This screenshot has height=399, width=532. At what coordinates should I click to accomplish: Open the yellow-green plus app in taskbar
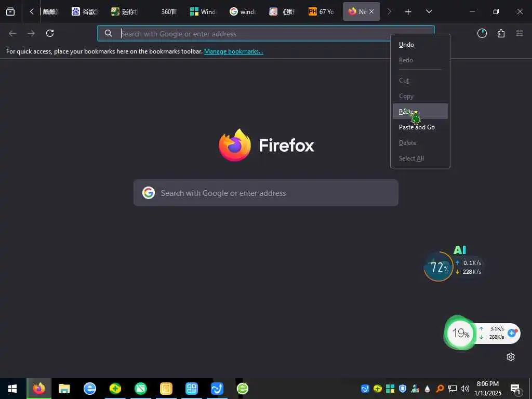coord(115,389)
